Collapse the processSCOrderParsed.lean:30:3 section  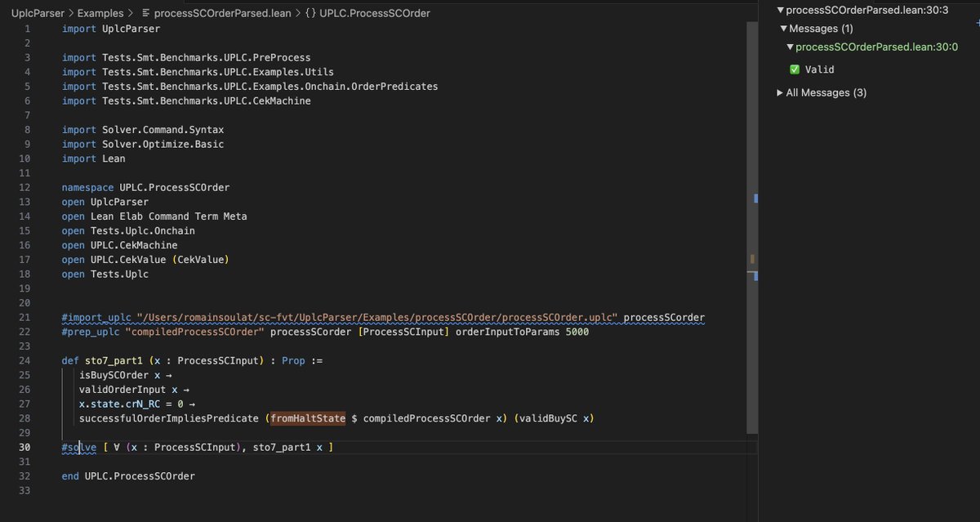tap(780, 9)
